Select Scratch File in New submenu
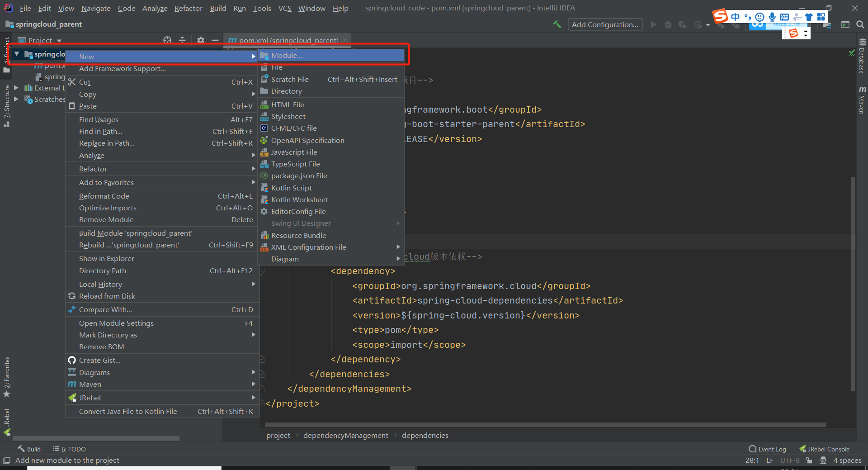The image size is (868, 470). tap(331, 79)
